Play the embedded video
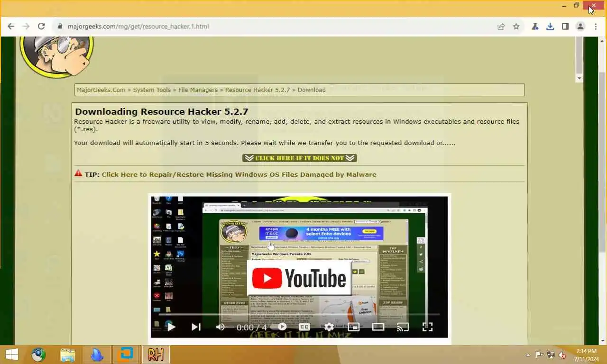The width and height of the screenshot is (607, 364). click(171, 327)
